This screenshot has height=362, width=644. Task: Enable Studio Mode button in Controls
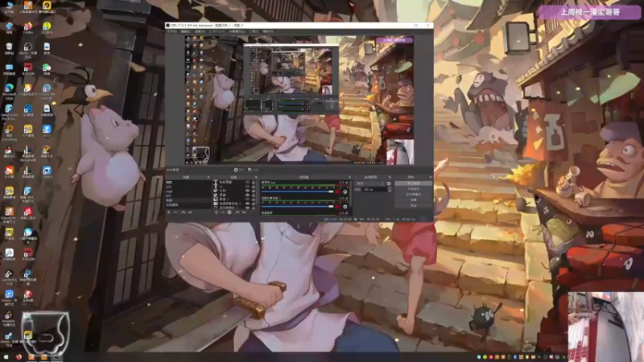[x=414, y=195]
